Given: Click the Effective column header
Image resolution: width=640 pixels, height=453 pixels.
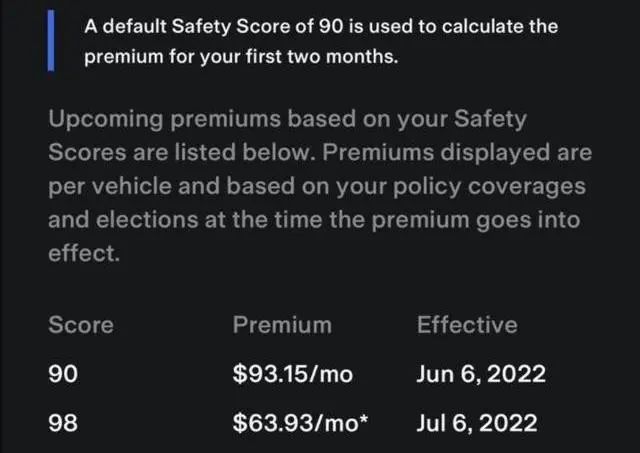Looking at the screenshot, I should tap(467, 325).
